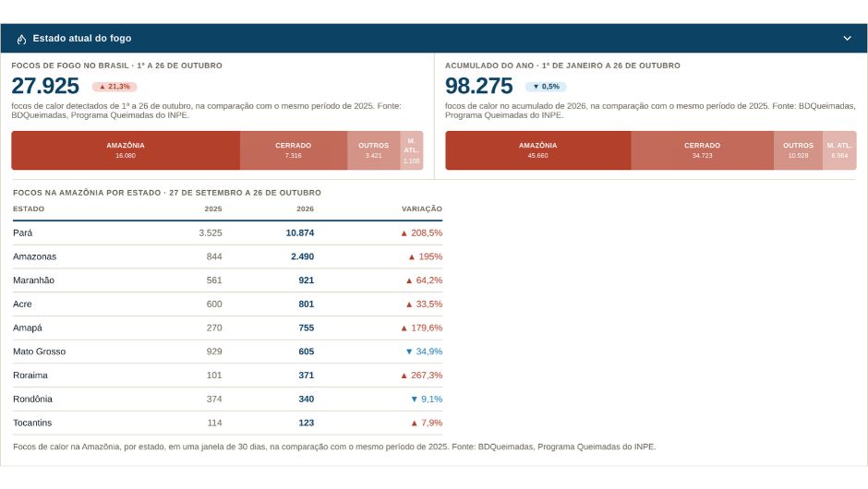The image size is (868, 489).
Task: Select the Acre state row name
Action: click(22, 304)
